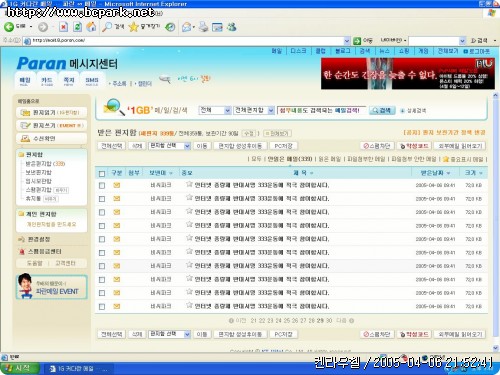Open the upper 편지함 선택 dropdown

[x=169, y=146]
